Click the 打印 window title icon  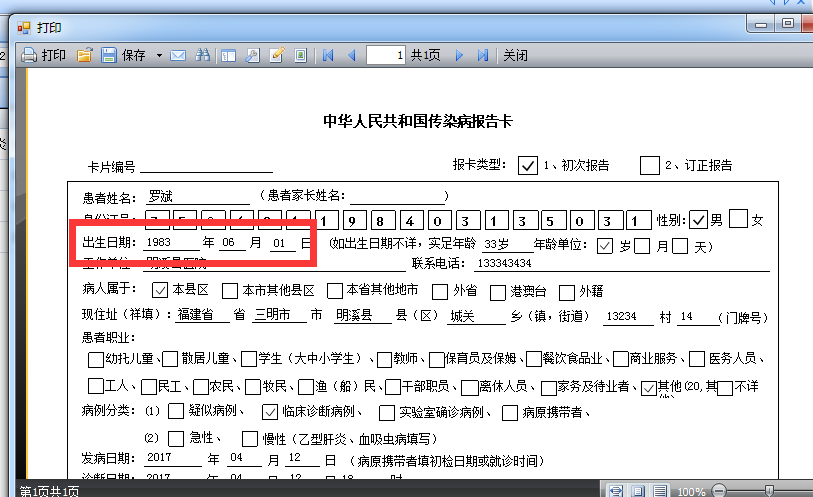[24, 27]
